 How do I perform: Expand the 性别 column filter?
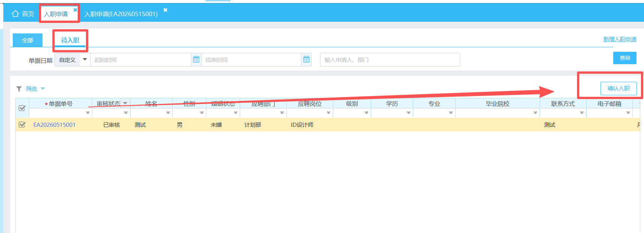tap(202, 113)
